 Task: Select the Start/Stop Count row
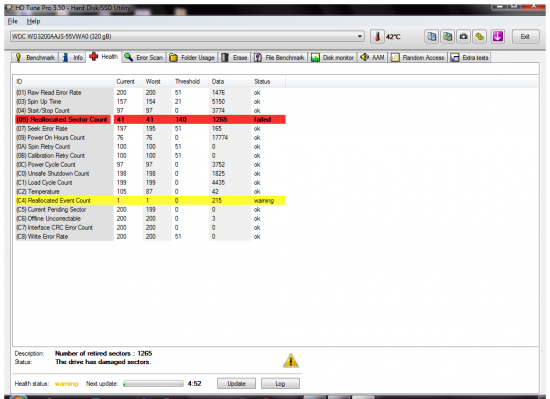(150, 110)
